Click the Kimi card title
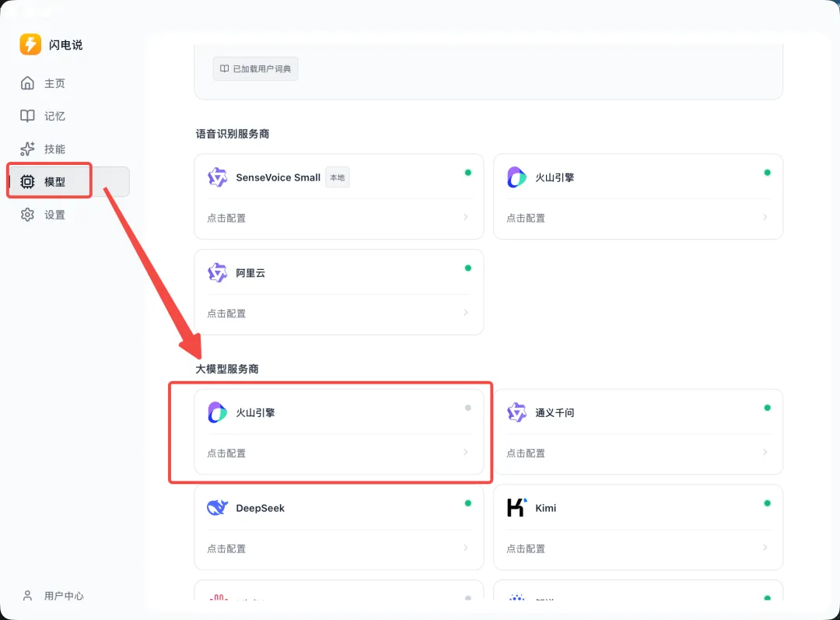Viewport: 840px width, 620px height. coord(546,508)
